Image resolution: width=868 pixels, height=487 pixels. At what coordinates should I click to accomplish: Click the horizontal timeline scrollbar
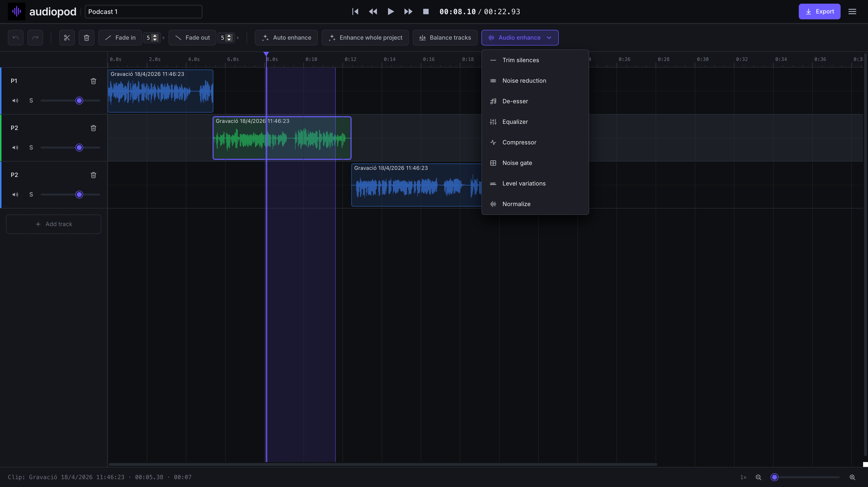pyautogui.click(x=382, y=464)
